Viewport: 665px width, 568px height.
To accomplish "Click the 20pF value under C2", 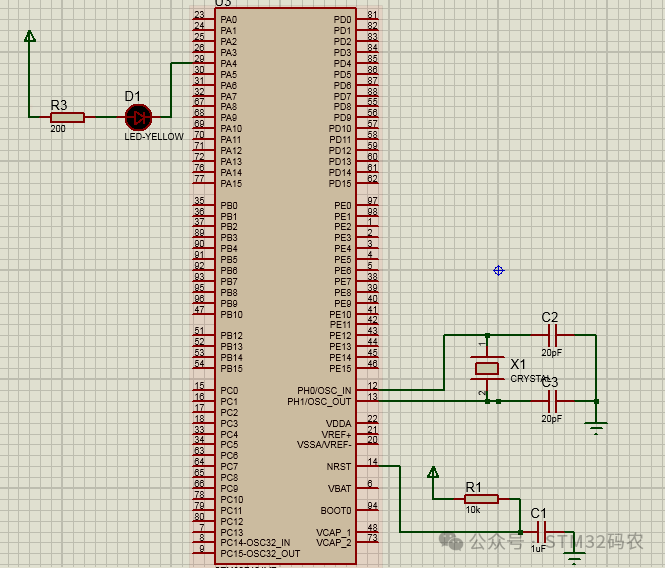I will (x=552, y=353).
